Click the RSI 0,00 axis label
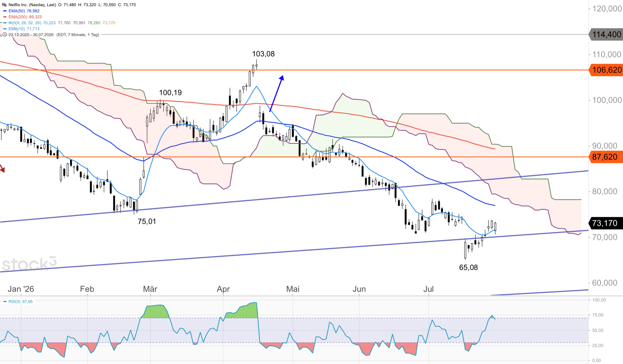Image resolution: width=623 pixels, height=364 pixels. click(x=597, y=360)
